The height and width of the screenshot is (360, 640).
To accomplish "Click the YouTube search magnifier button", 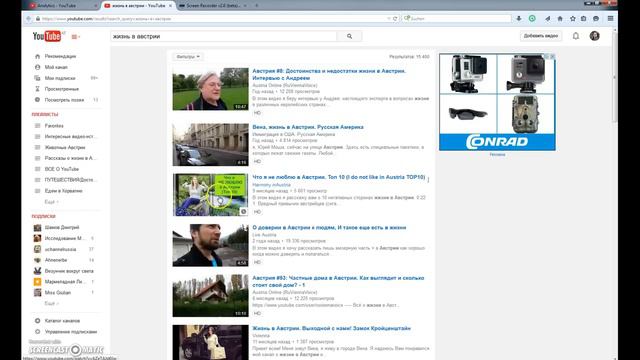I will pyautogui.click(x=349, y=36).
